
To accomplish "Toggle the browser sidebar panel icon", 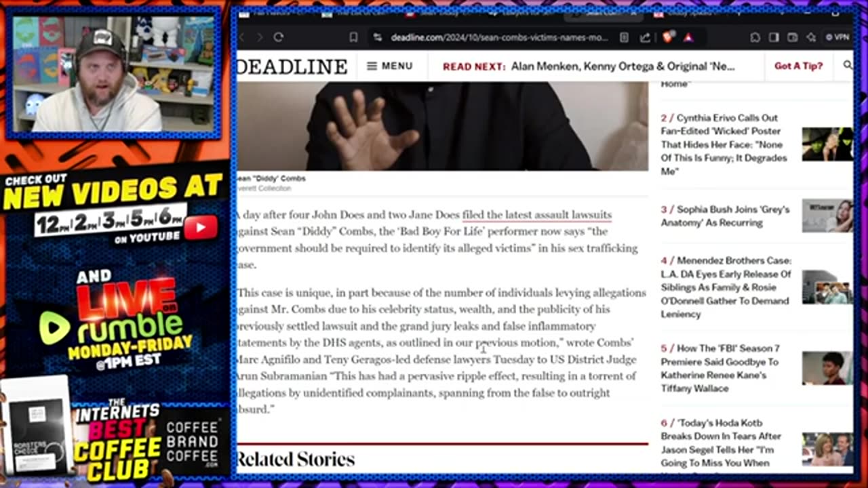I will tap(774, 37).
